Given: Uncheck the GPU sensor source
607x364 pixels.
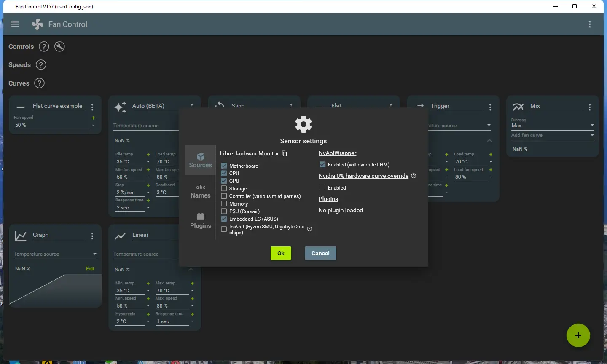Looking at the screenshot, I should click(x=224, y=181).
